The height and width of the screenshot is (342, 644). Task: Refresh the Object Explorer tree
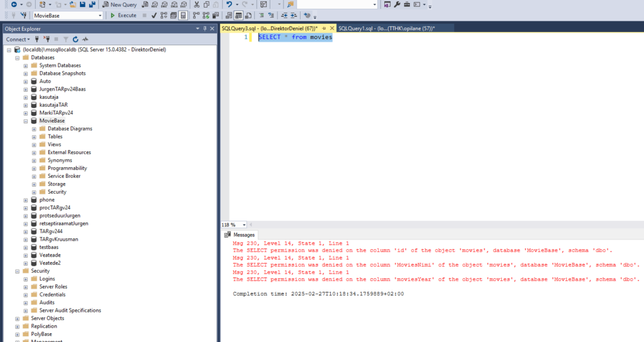click(75, 39)
